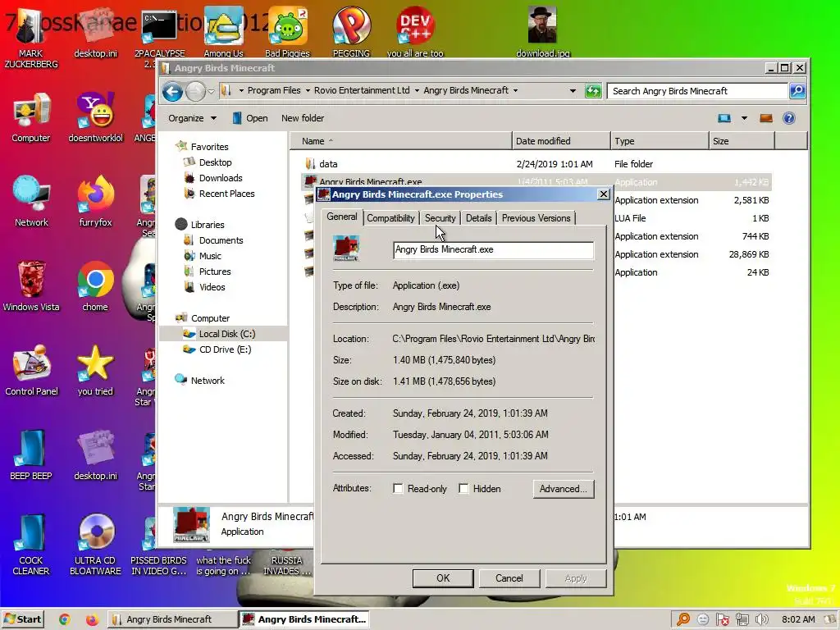Switch to the General tab
The height and width of the screenshot is (630, 840).
tap(342, 217)
